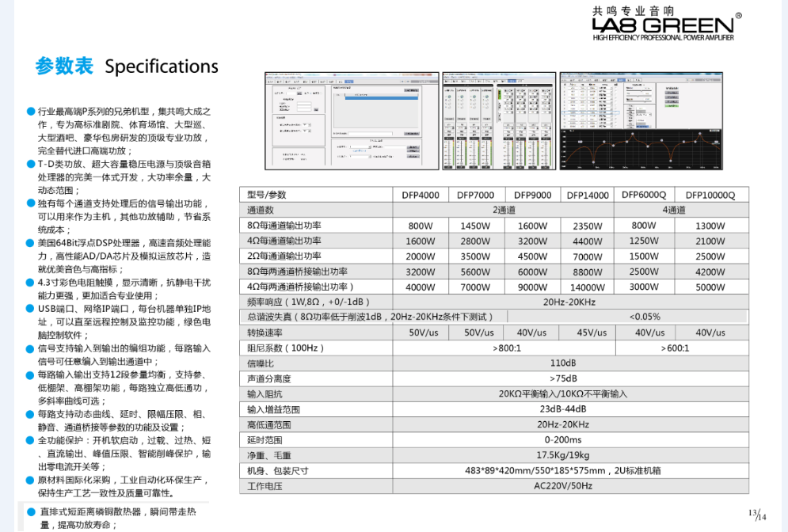
Task: Click the blue bullet beside 4.3寸彩色电阻触摸 line
Action: pos(31,282)
